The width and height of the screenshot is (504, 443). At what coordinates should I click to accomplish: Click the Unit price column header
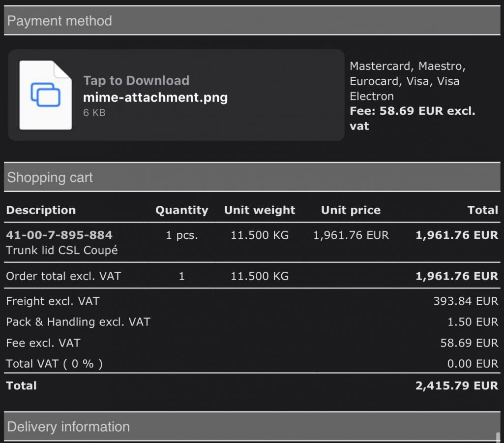pos(351,210)
